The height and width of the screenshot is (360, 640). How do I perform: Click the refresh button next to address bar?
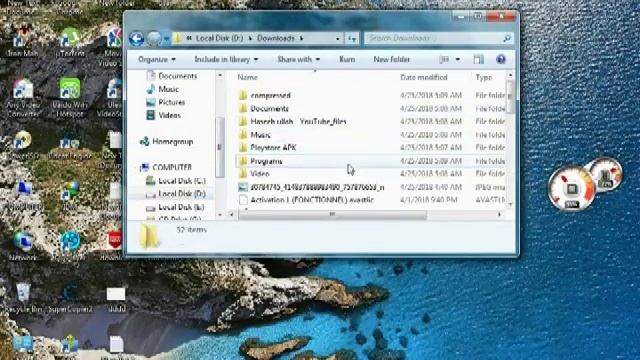[x=352, y=38]
